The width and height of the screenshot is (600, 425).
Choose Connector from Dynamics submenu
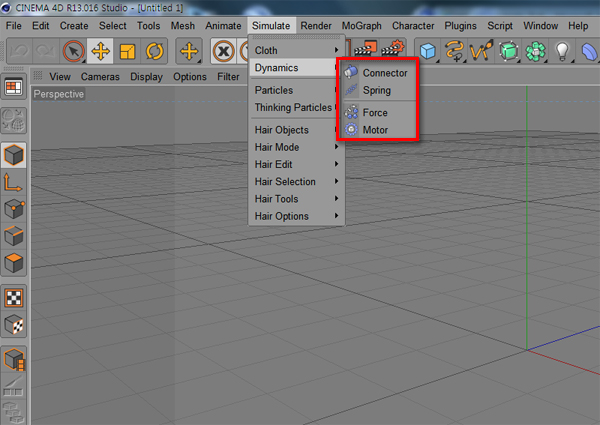[378, 73]
